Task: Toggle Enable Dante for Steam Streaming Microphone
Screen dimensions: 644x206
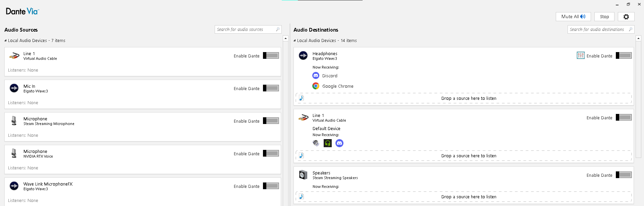Action: pos(271,121)
